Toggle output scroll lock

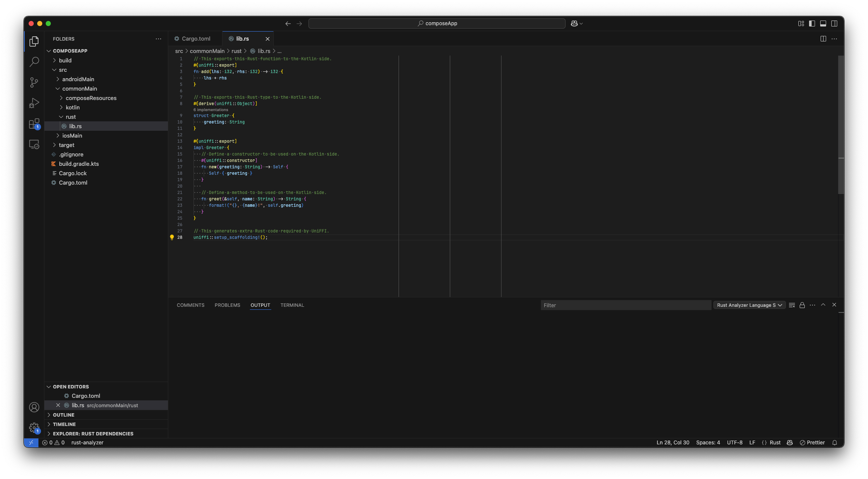pyautogui.click(x=802, y=305)
